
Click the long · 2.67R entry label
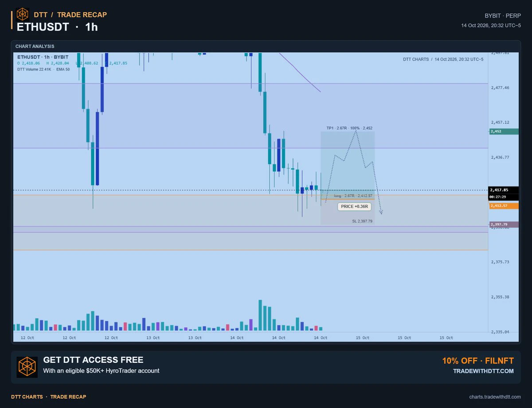[x=353, y=196]
